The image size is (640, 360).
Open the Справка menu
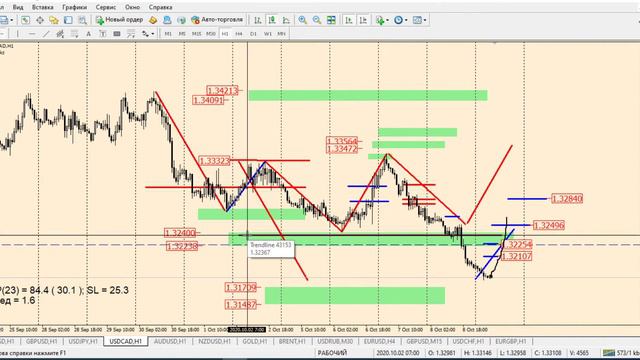160,7
